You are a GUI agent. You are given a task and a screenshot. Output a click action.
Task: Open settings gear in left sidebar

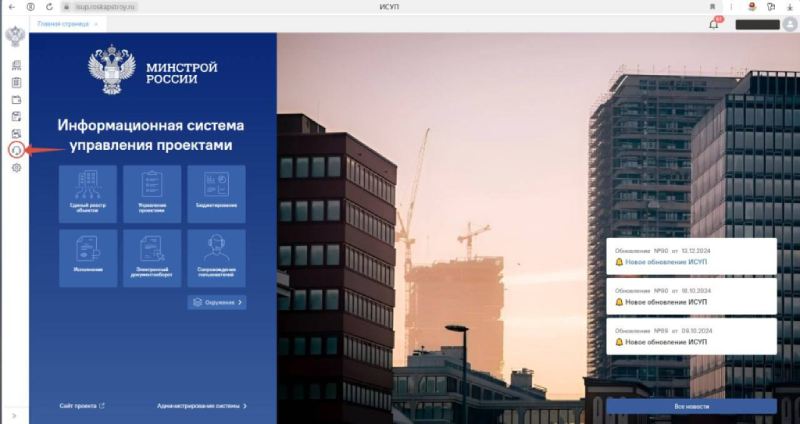16,168
